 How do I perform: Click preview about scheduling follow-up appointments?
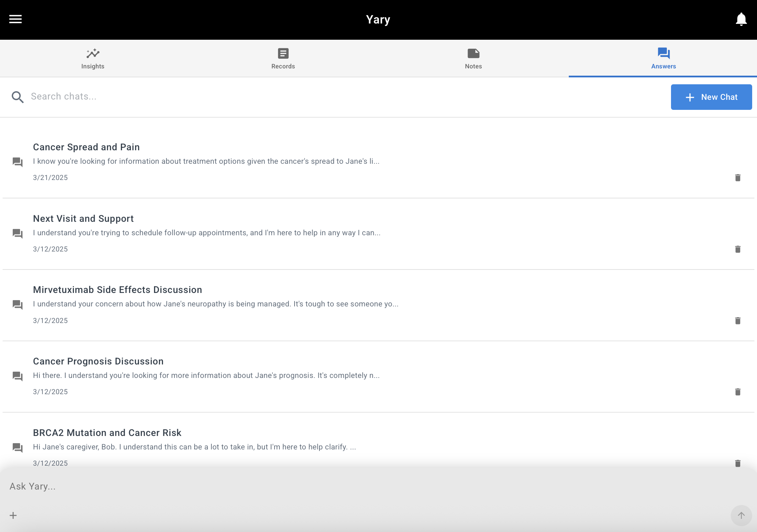click(x=207, y=233)
